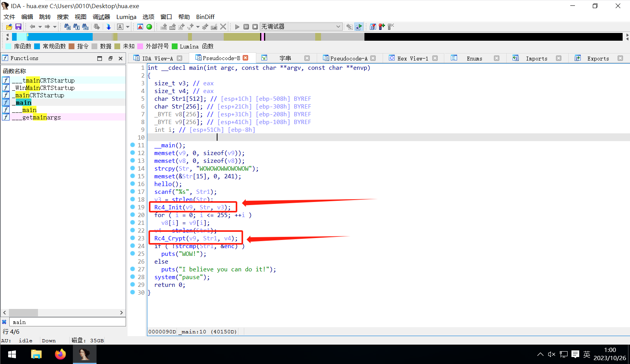Switch to the Pseudocode-A tab

(349, 58)
